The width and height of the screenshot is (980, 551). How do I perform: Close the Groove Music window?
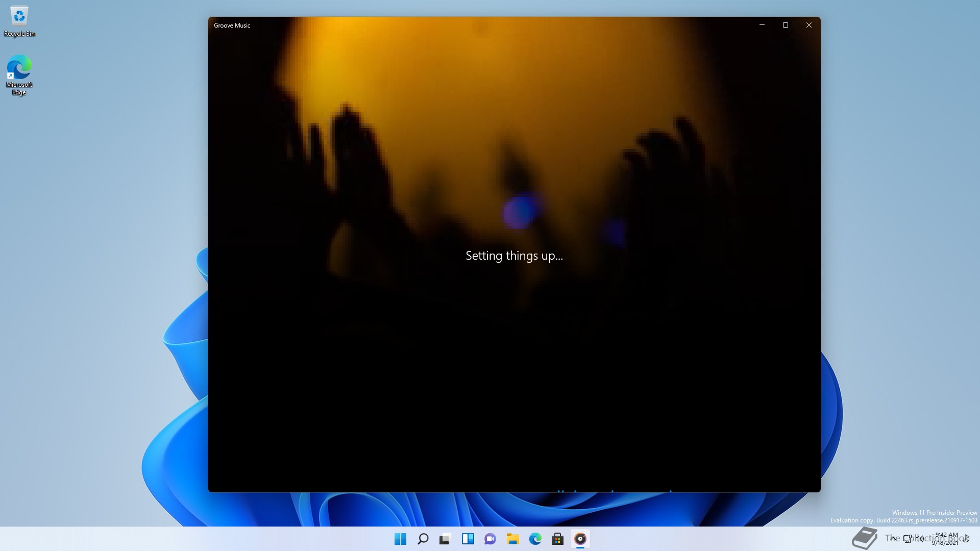pos(809,25)
